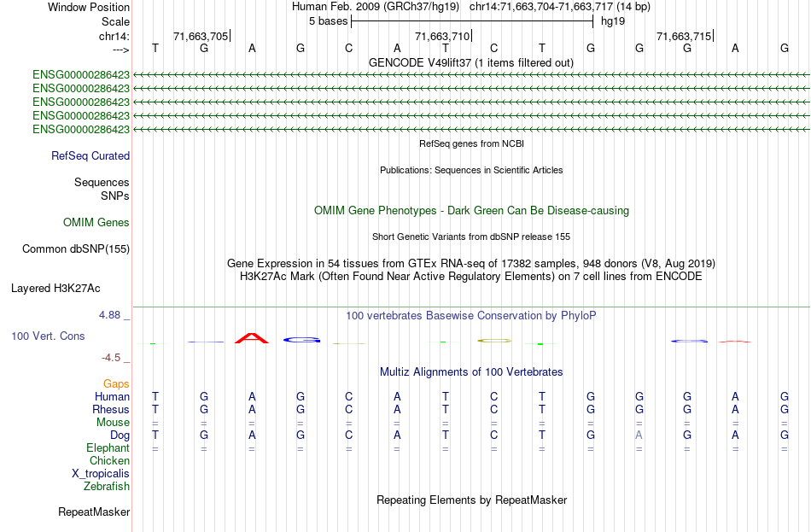The height and width of the screenshot is (532, 811).
Task: Click the bottommost ENSG00000286423 transcript label
Action: pyautogui.click(x=81, y=130)
